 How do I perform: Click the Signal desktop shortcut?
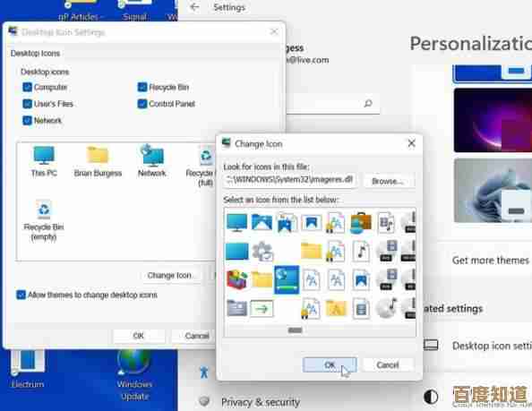click(134, 10)
